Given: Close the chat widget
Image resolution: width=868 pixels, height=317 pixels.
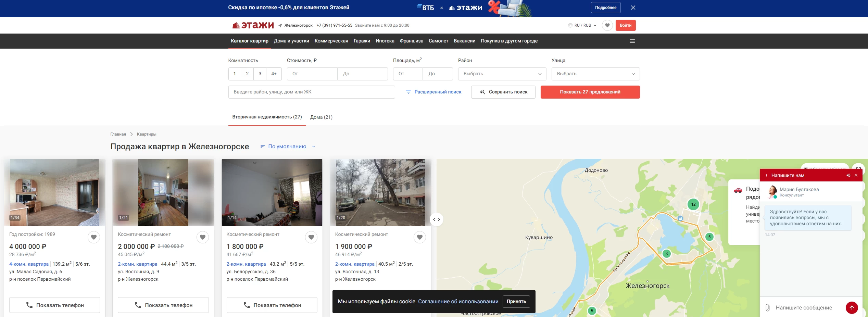Looking at the screenshot, I should tap(856, 175).
